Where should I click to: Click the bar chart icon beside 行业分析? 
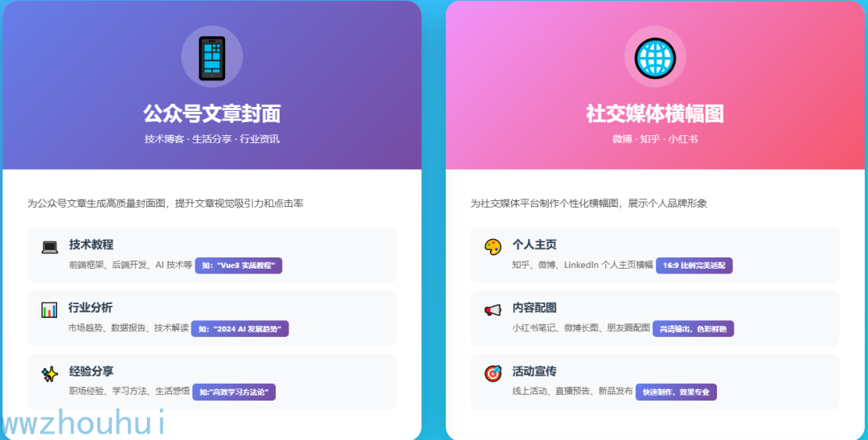coord(49,310)
